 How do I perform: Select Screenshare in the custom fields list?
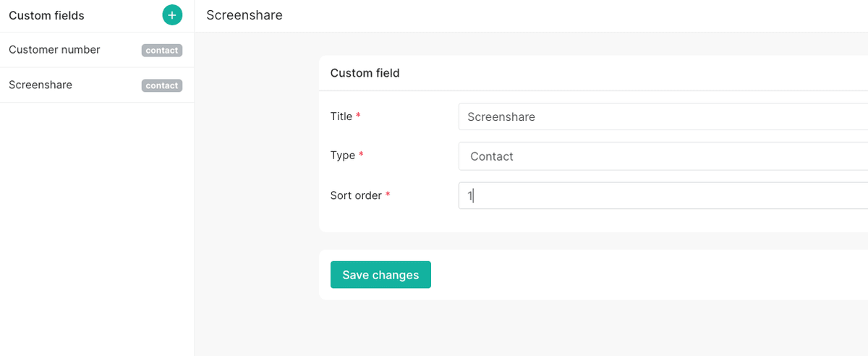pyautogui.click(x=97, y=85)
